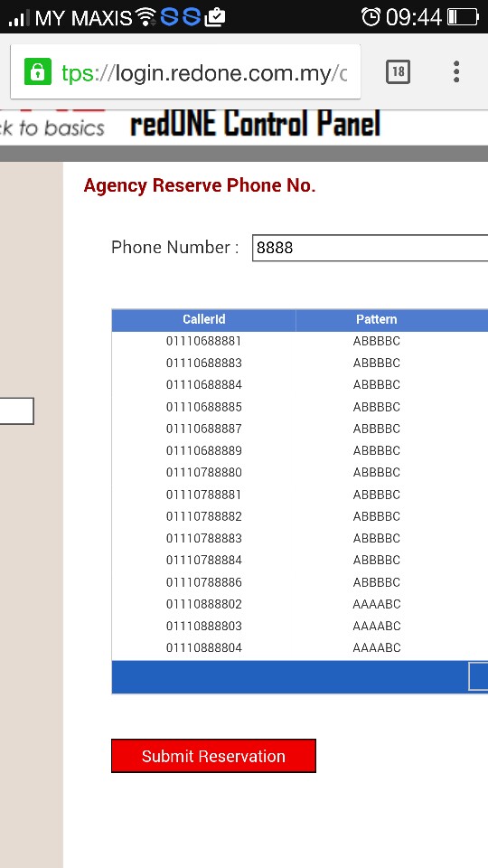Click the partially visible left sidebar field
Image resolution: width=488 pixels, height=868 pixels.
pos(16,411)
